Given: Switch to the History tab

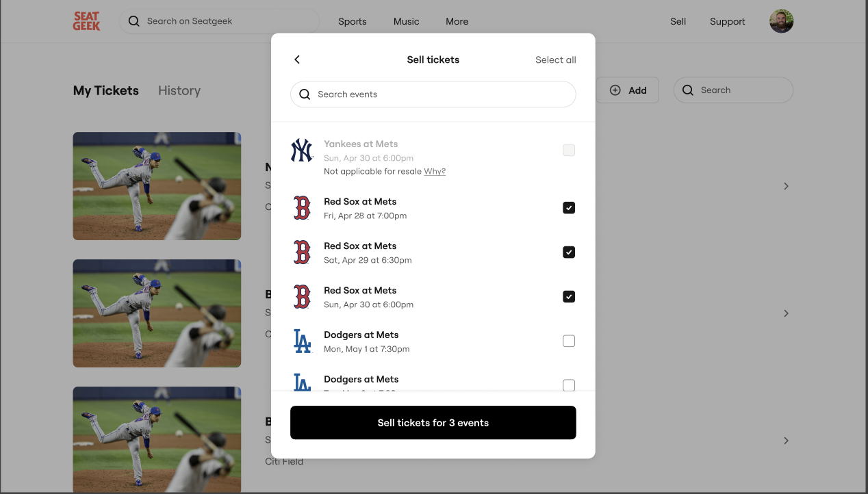Looking at the screenshot, I should pos(179,90).
